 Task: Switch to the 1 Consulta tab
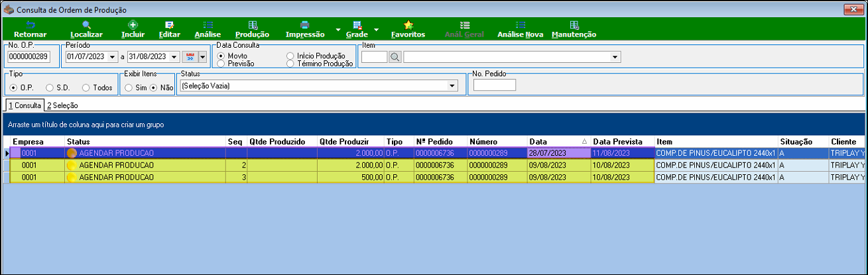click(x=24, y=105)
